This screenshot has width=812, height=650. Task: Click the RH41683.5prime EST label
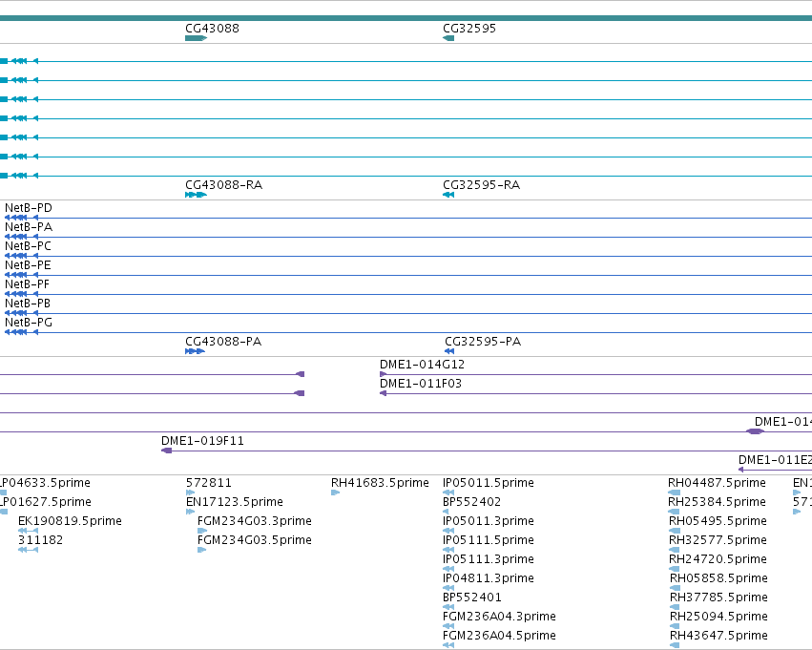tap(380, 483)
